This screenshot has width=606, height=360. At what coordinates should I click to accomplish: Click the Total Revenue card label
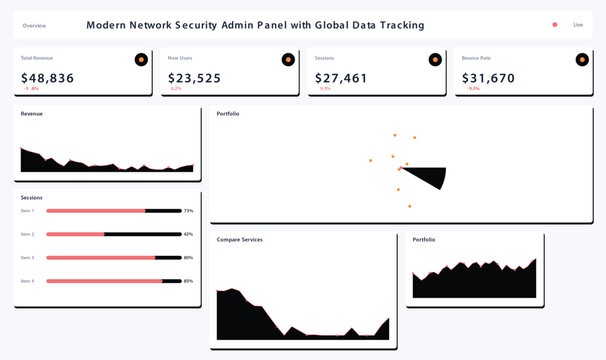[37, 58]
